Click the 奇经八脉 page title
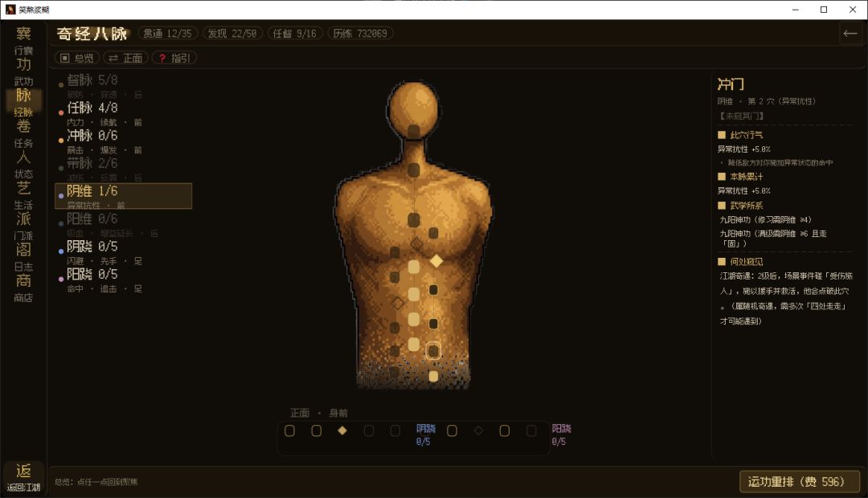This screenshot has width=868, height=498. click(x=92, y=34)
